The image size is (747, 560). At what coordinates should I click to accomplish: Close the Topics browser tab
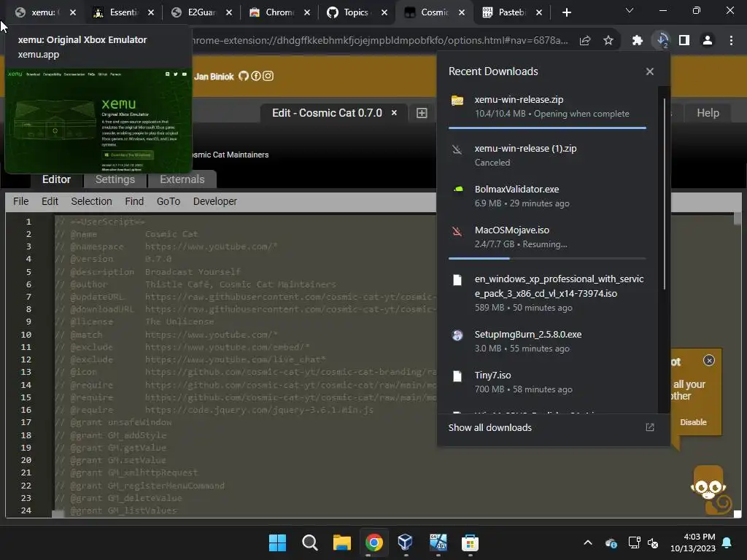point(384,12)
